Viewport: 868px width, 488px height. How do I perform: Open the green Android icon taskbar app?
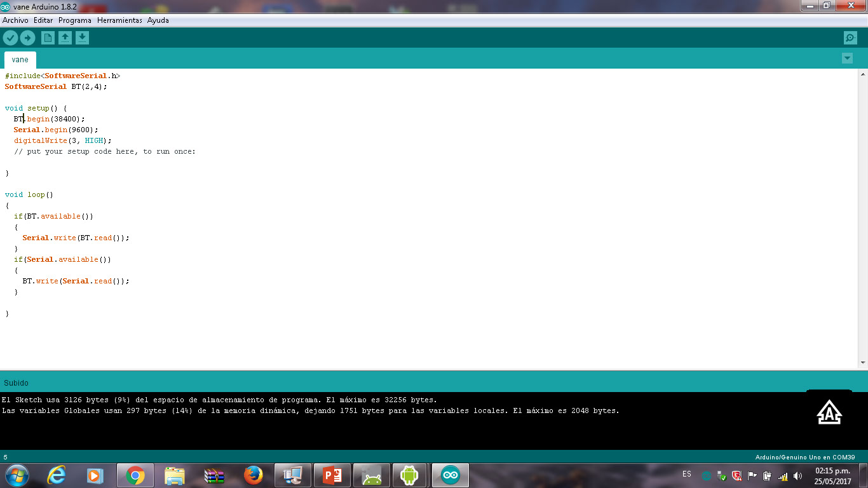tap(410, 475)
